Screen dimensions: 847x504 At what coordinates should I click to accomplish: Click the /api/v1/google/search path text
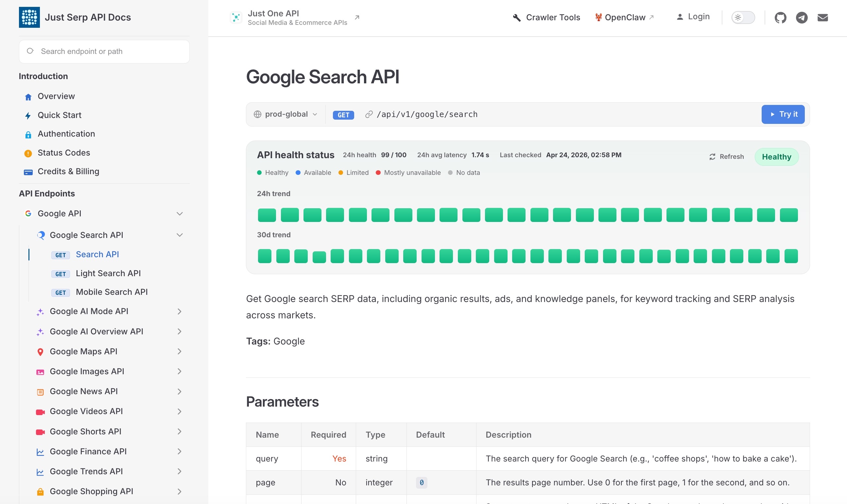pyautogui.click(x=427, y=114)
